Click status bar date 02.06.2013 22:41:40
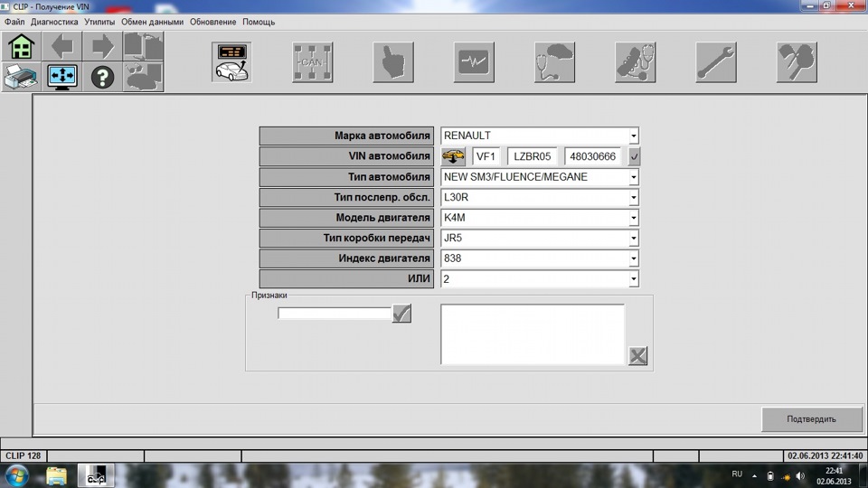 (x=825, y=455)
